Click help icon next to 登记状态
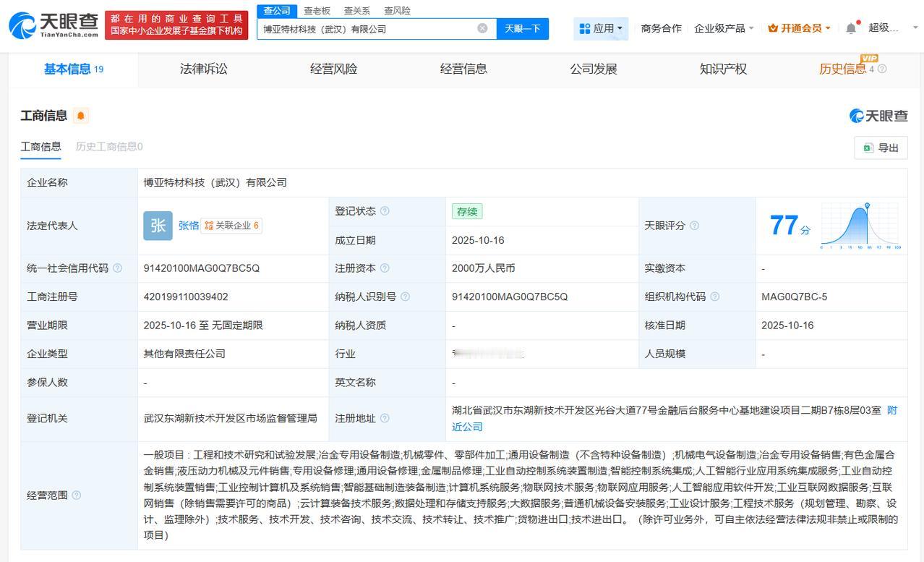The image size is (924, 562). pyautogui.click(x=385, y=211)
